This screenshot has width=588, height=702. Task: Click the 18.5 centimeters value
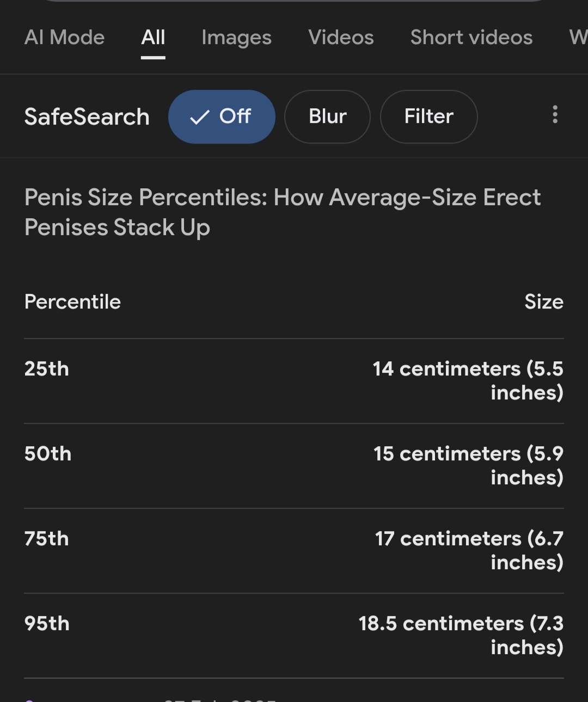(461, 635)
